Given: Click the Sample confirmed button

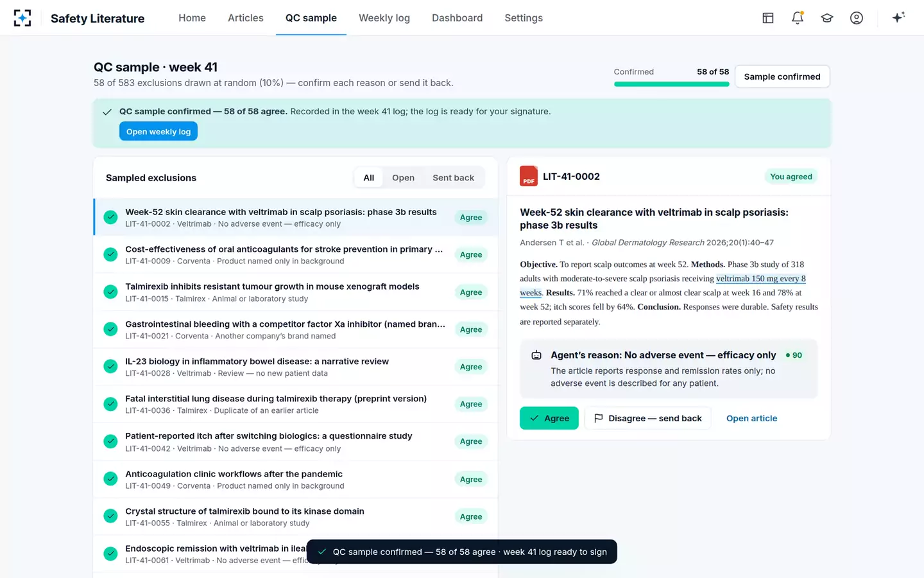Looking at the screenshot, I should (782, 76).
